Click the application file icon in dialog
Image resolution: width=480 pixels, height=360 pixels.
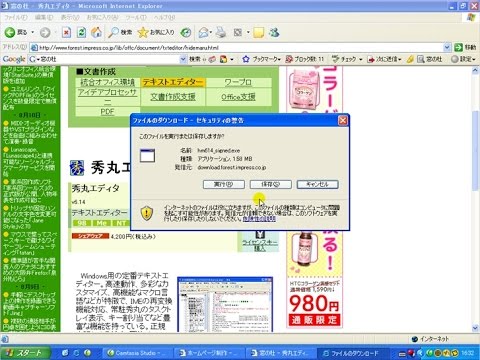point(147,156)
